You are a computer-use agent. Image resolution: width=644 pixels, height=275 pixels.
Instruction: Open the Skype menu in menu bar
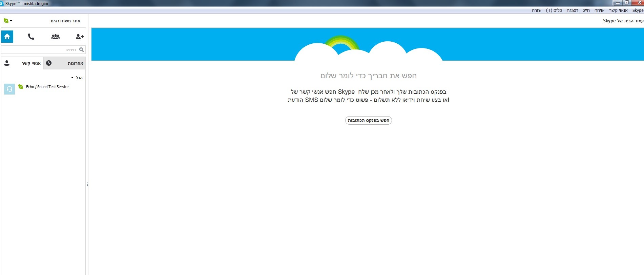click(638, 10)
